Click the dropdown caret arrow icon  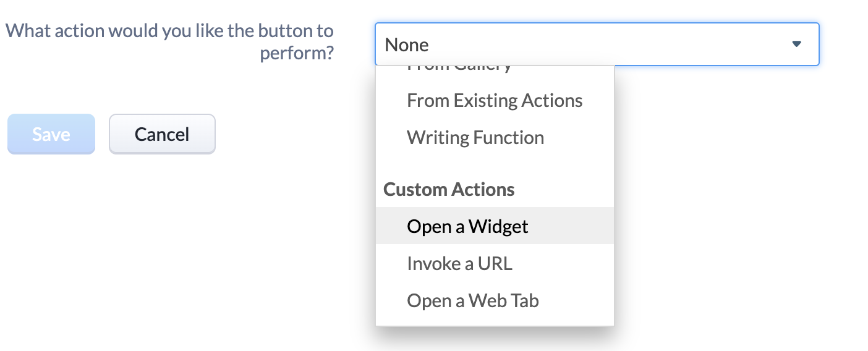coord(796,44)
